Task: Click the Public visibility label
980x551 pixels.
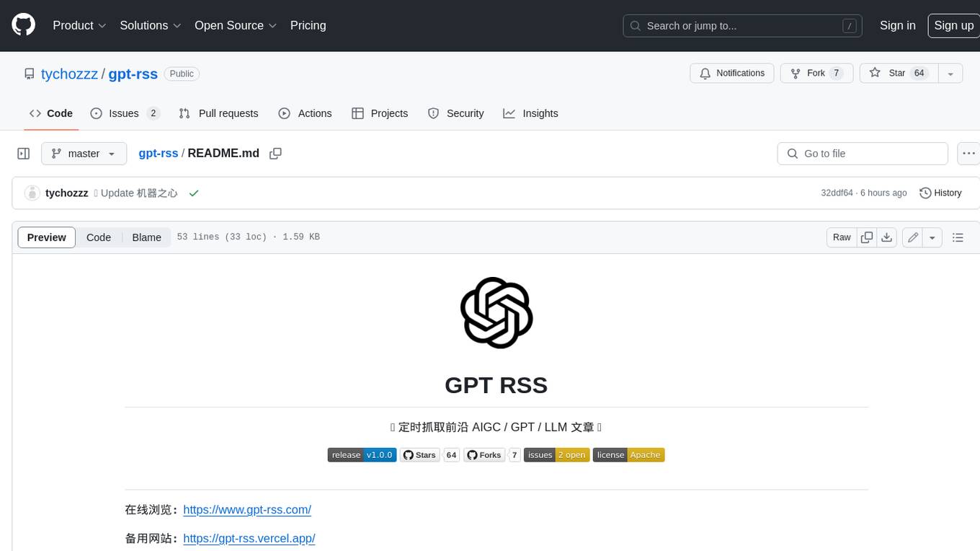Action: click(182, 74)
